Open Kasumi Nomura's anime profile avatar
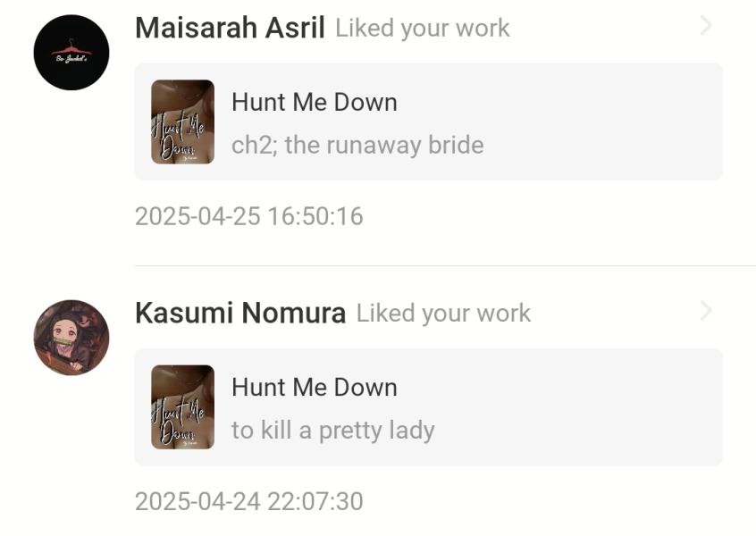 click(71, 338)
